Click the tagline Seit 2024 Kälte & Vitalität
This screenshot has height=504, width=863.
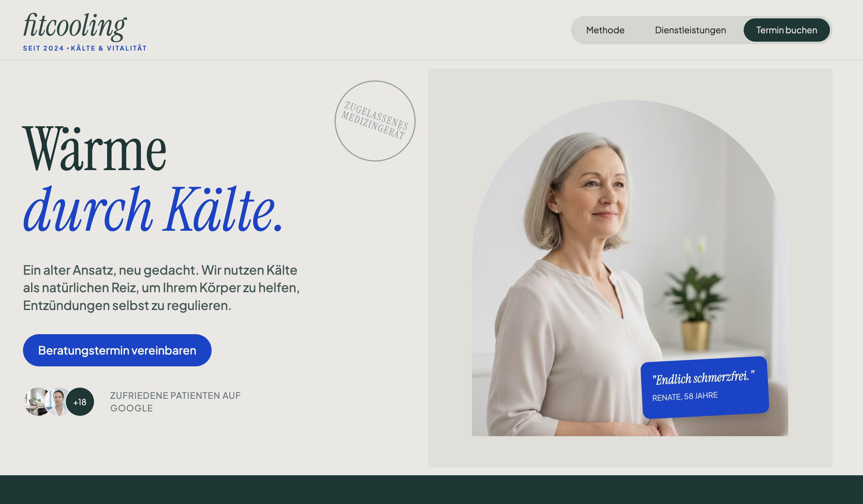coord(85,48)
